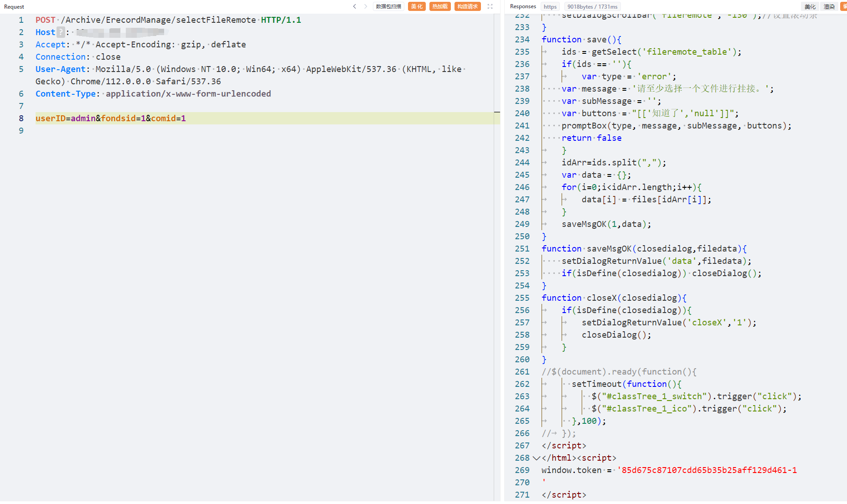This screenshot has height=504, width=847.
Task: Click the https tag in Responses header
Action: (550, 7)
